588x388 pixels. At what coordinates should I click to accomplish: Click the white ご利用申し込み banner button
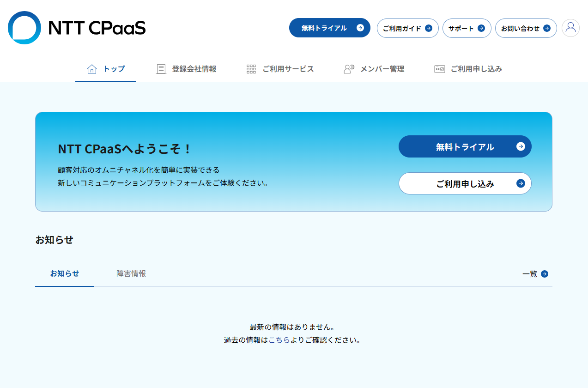tap(465, 183)
